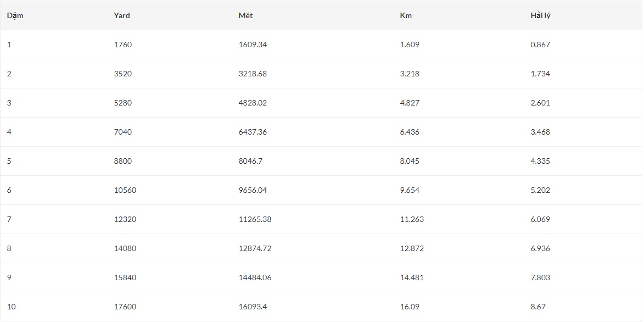Click the Hải lý column header
This screenshot has width=644, height=322.
[540, 15]
